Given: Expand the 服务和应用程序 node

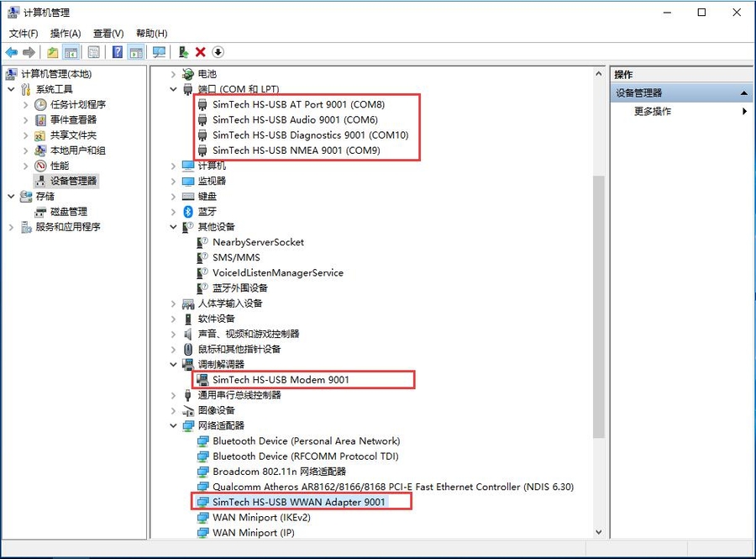Looking at the screenshot, I should [x=11, y=227].
